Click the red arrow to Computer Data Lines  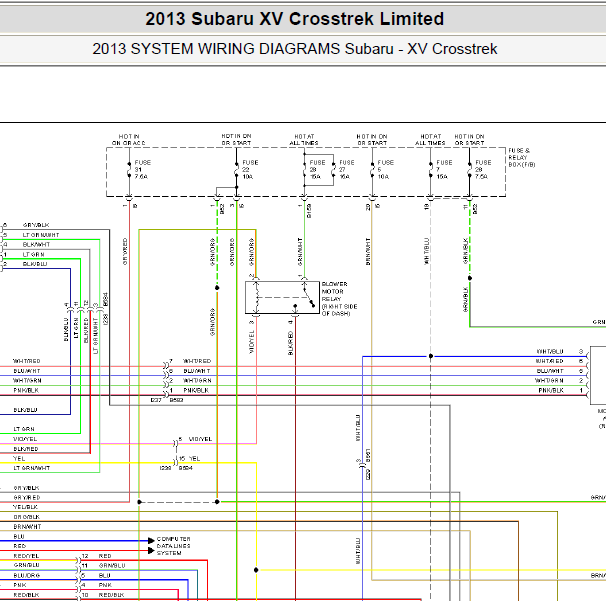(x=152, y=550)
